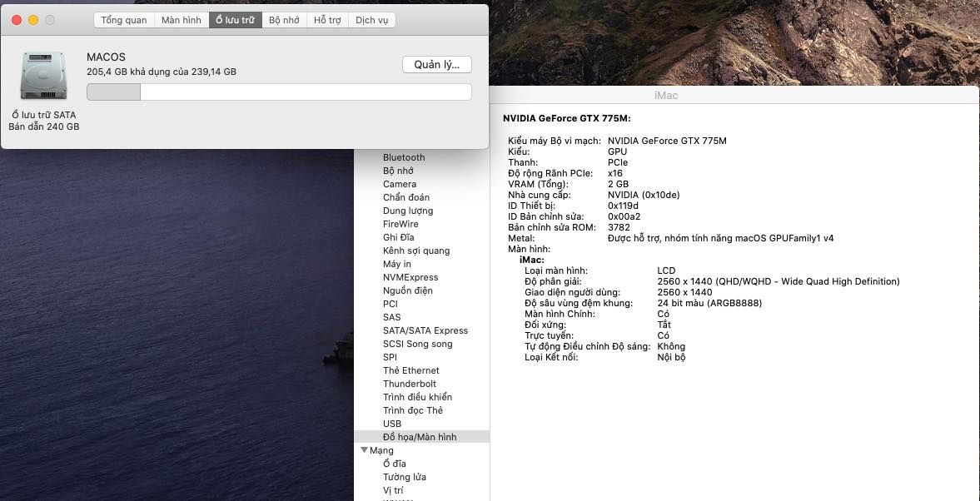Click the NVIDIA GeForce GTX 775M heading
This screenshot has height=501, width=980.
click(566, 119)
